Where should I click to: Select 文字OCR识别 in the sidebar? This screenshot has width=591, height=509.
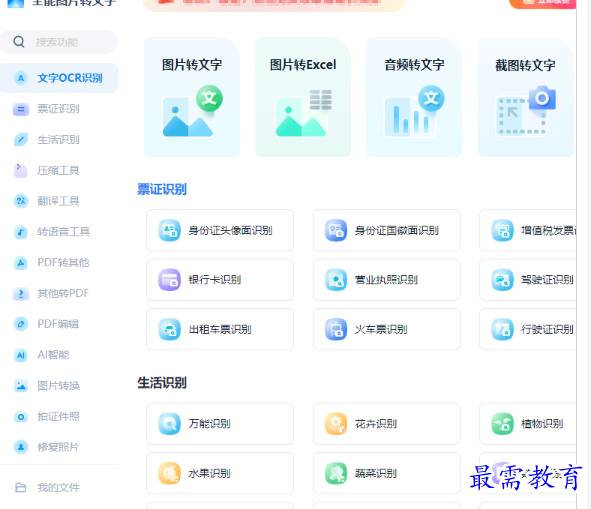[x=59, y=78]
